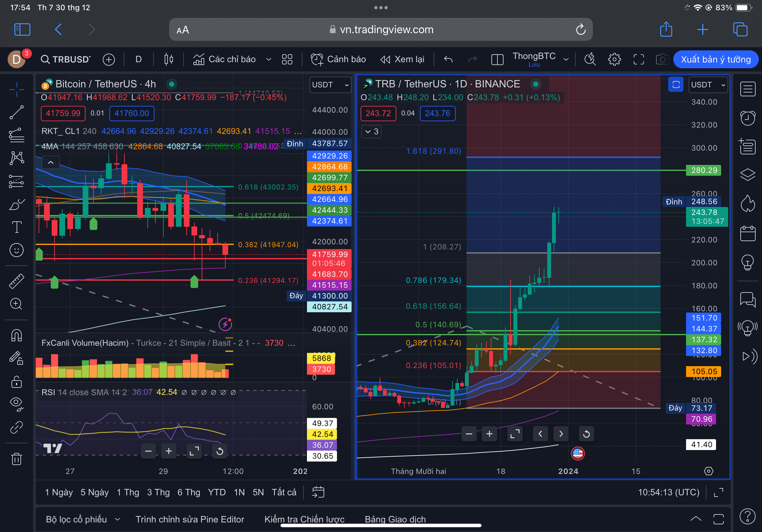Select the crosshair cursor tool
The image size is (762, 532).
click(17, 89)
